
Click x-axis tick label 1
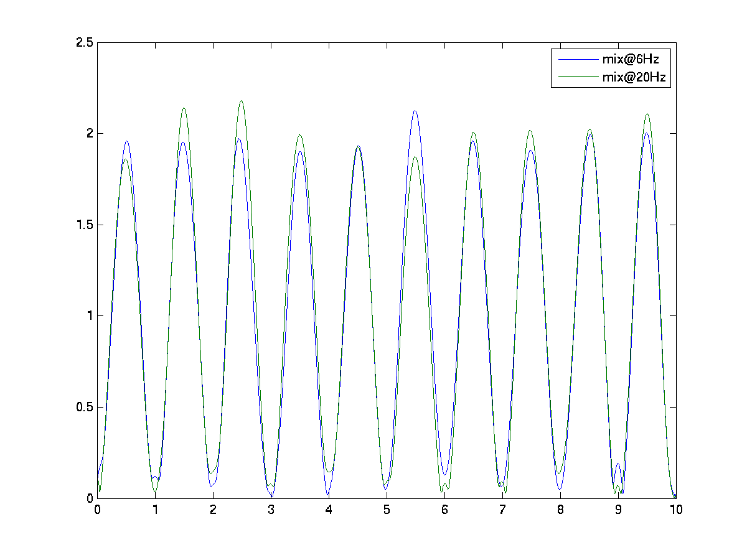tap(156, 510)
